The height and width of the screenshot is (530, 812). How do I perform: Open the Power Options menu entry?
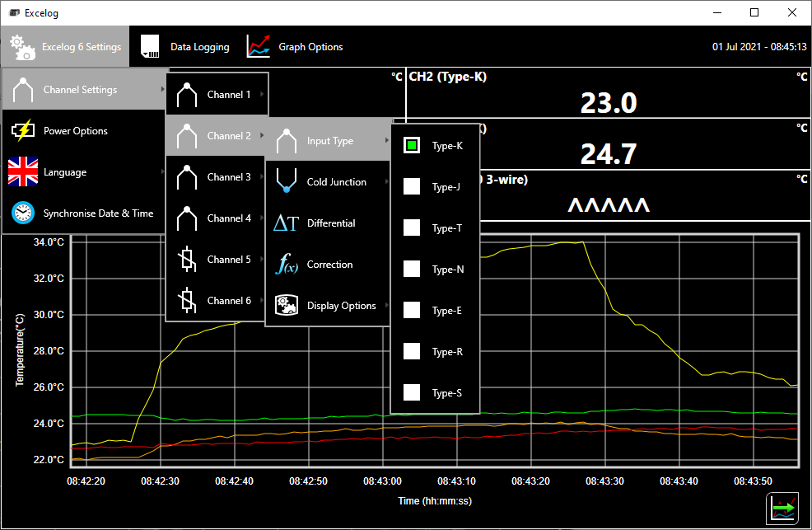84,130
